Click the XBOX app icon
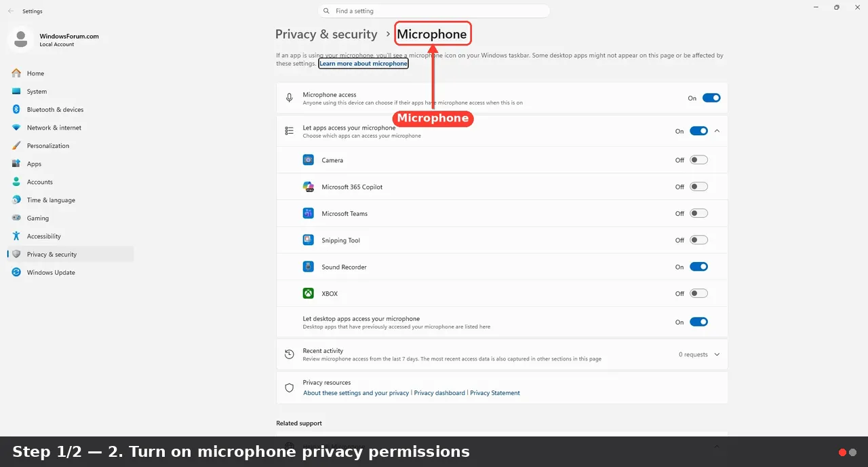 click(x=309, y=293)
